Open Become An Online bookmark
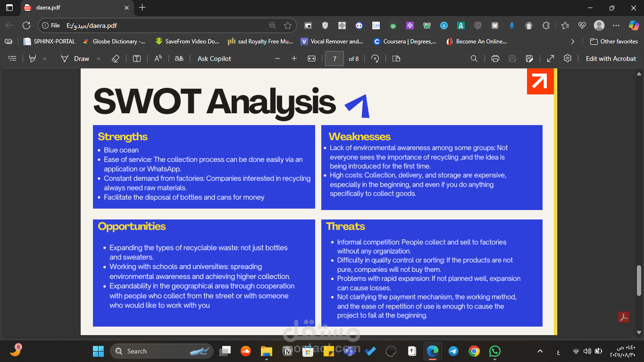The width and height of the screenshot is (644, 362). 477,42
